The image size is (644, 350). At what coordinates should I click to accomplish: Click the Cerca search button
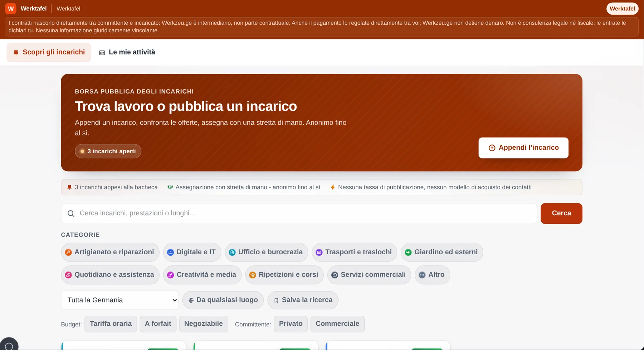pos(561,214)
